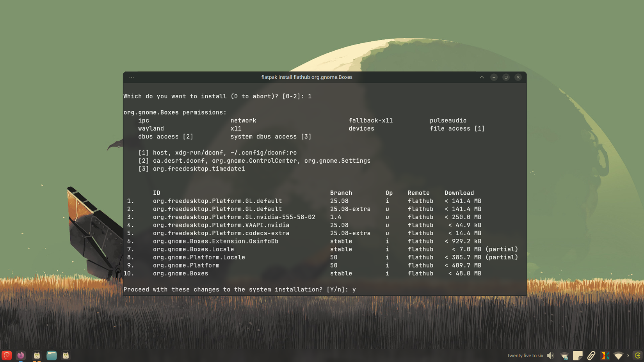Click 'org.gnome.Boxes.Locale' entry
This screenshot has height=362, width=644.
(194, 249)
